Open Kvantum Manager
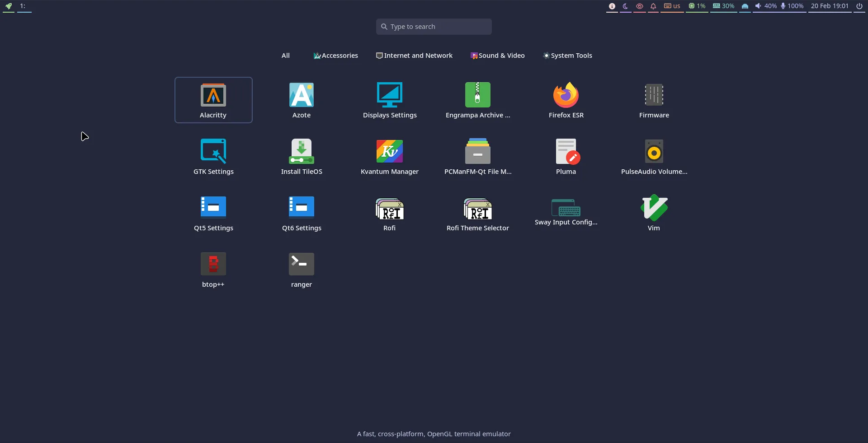 pyautogui.click(x=389, y=156)
